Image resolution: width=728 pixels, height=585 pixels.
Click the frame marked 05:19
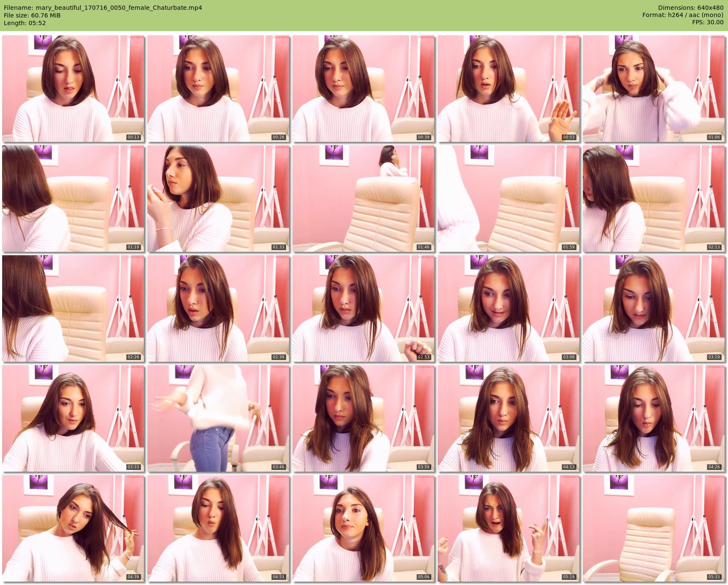coord(509,528)
